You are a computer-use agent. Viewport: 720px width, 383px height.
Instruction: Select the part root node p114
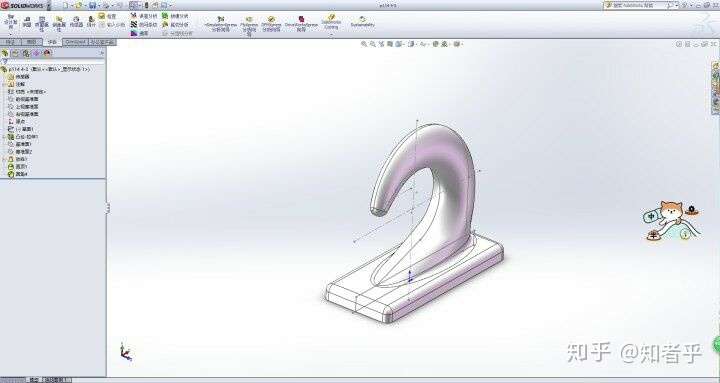46,69
